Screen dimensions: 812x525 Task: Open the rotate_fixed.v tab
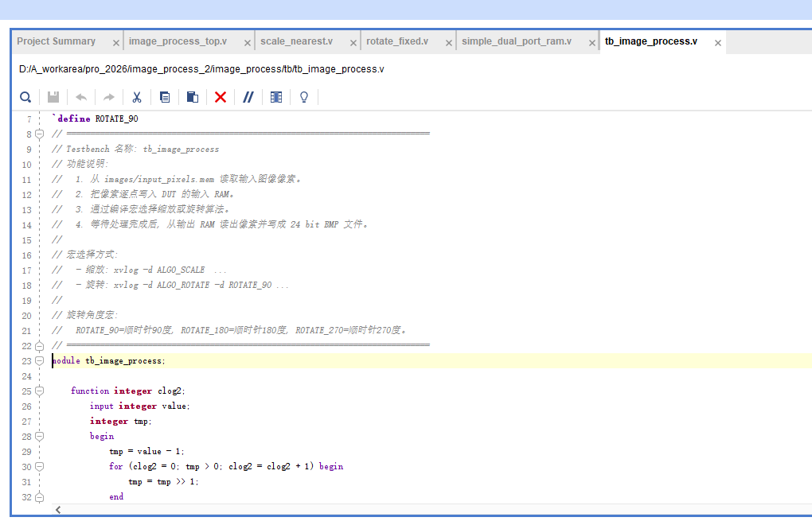click(x=397, y=41)
